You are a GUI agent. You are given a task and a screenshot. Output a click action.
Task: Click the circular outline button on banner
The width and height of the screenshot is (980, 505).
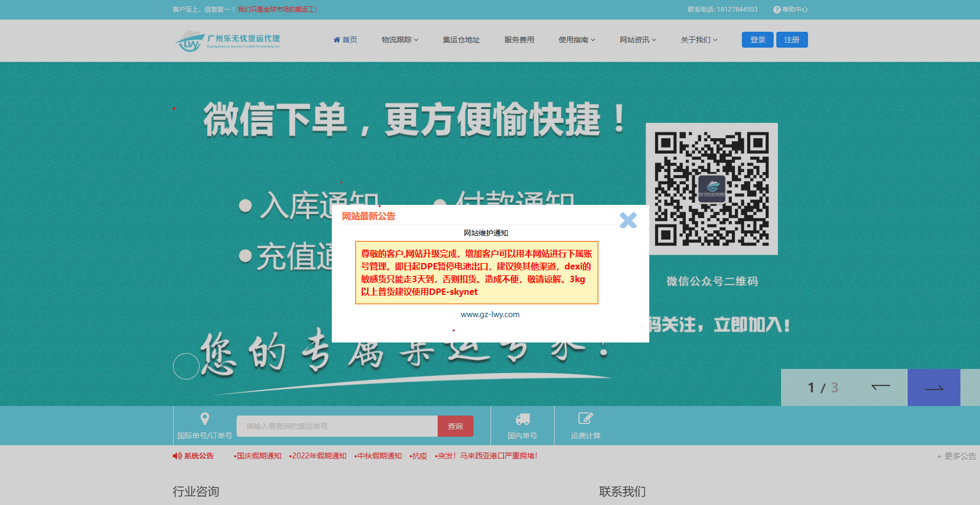186,366
